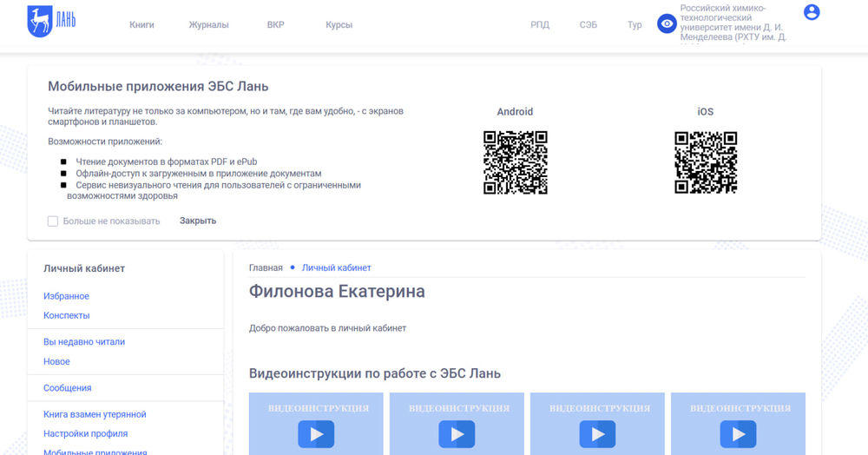Open Настройки профиля link
The image size is (868, 455).
(85, 433)
